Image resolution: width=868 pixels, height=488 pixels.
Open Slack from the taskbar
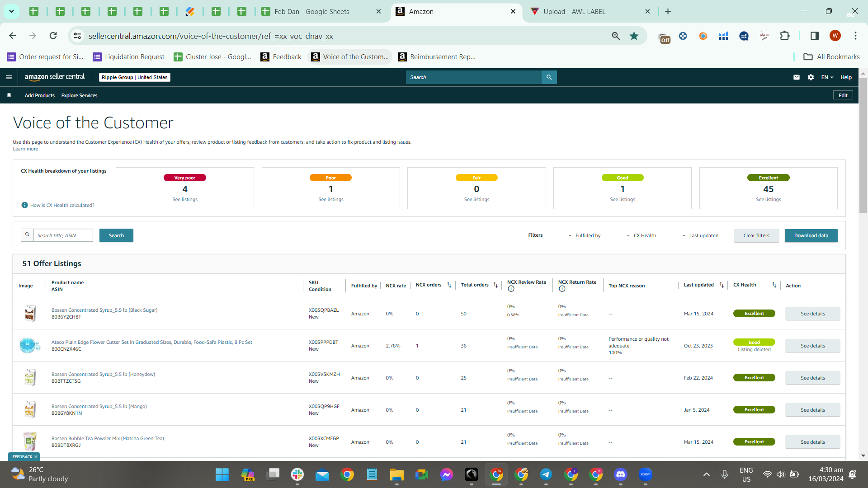pyautogui.click(x=297, y=474)
